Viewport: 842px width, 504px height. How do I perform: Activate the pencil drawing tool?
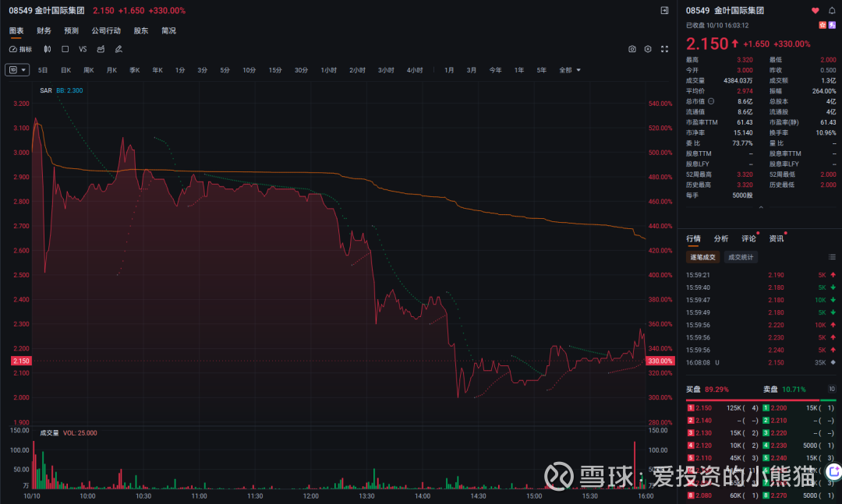pos(119,49)
